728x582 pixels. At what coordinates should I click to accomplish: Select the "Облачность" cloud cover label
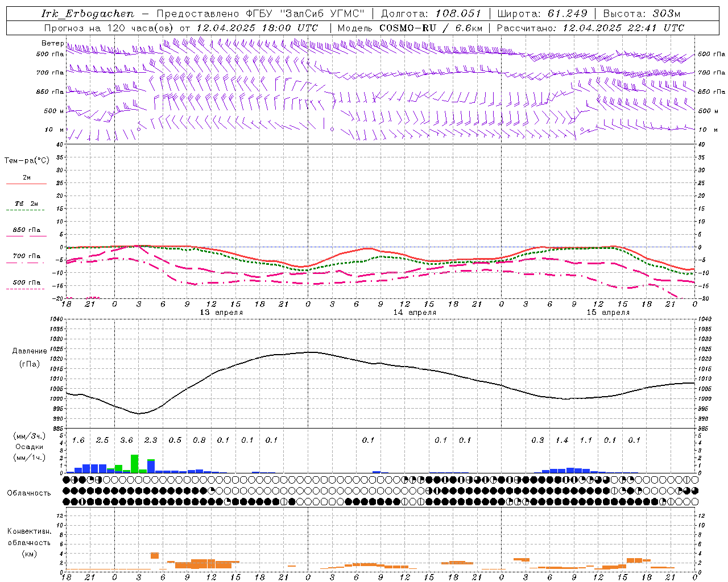pyautogui.click(x=29, y=493)
